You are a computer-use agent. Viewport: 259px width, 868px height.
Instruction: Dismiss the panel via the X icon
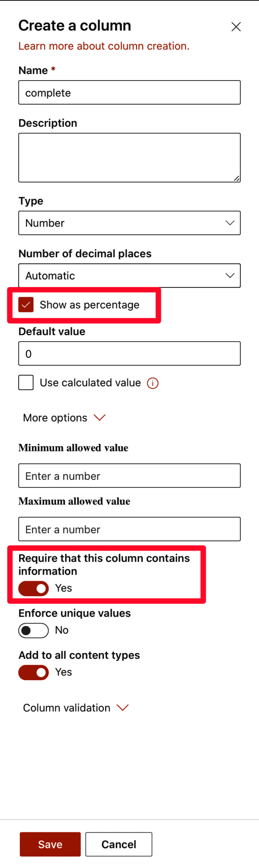click(236, 26)
